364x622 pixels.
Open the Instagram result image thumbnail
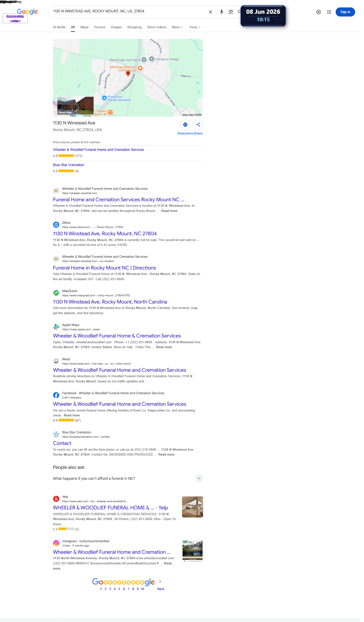[192, 551]
